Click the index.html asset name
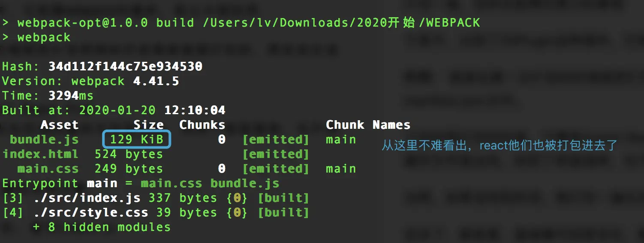Viewport: 644px width, 243px height. point(40,154)
